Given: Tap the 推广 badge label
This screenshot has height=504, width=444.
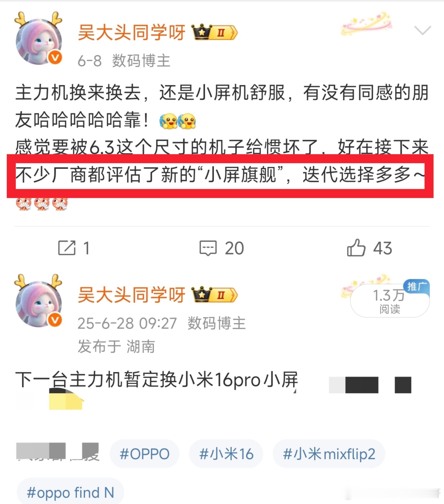Looking at the screenshot, I should tap(417, 286).
